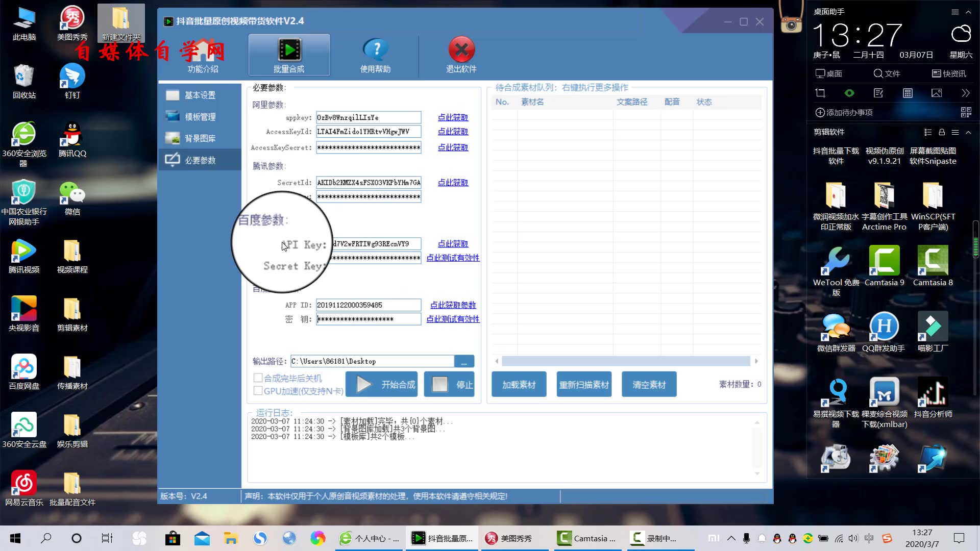Enable 合成完毕后关机 checkbox
Screen dimensions: 980x551
pyautogui.click(x=258, y=378)
